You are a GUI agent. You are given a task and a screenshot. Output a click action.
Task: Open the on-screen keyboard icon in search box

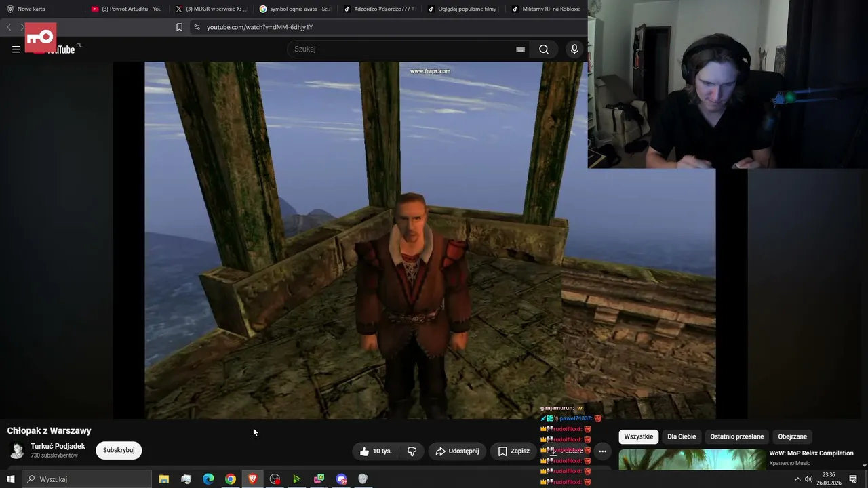pyautogui.click(x=520, y=49)
